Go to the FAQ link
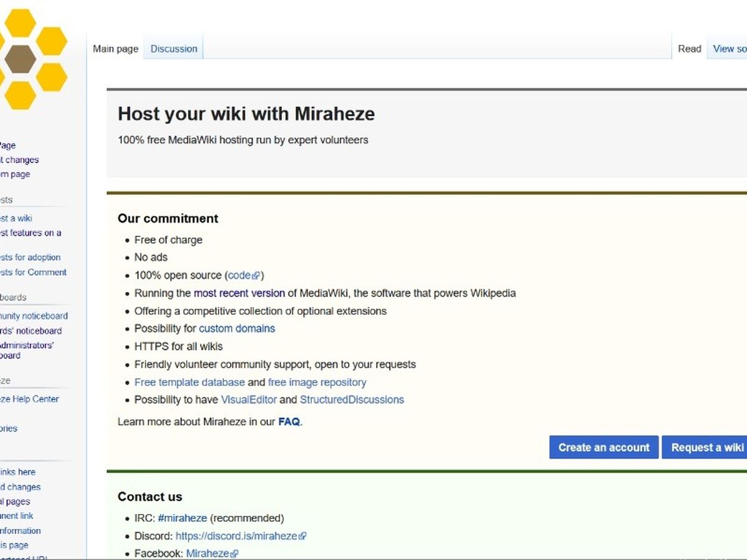This screenshot has height=560, width=747. (x=289, y=422)
